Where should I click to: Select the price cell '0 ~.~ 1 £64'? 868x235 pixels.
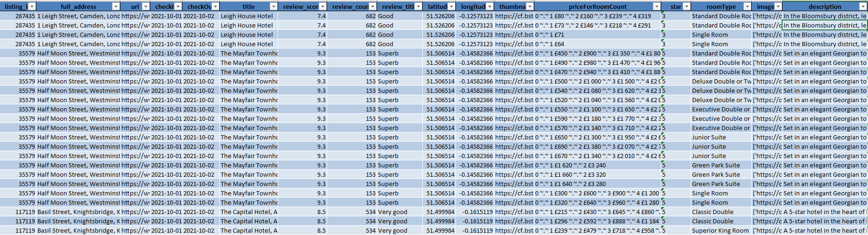(598, 44)
